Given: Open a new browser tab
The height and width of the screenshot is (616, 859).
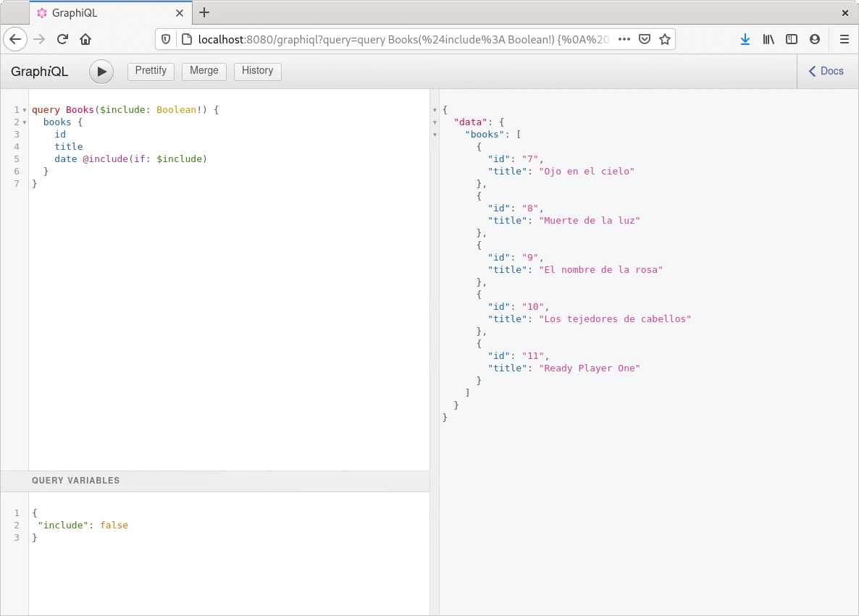Looking at the screenshot, I should pos(204,12).
